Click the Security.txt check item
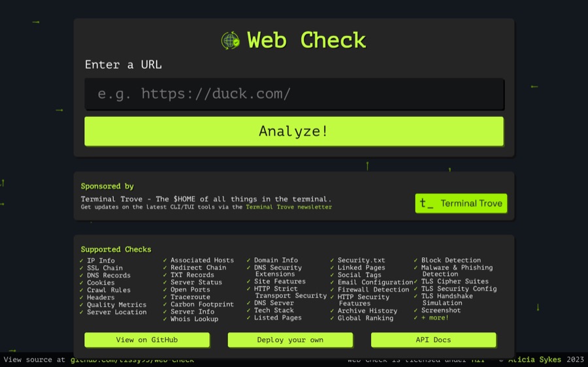The width and height of the screenshot is (588, 367). pyautogui.click(x=361, y=260)
